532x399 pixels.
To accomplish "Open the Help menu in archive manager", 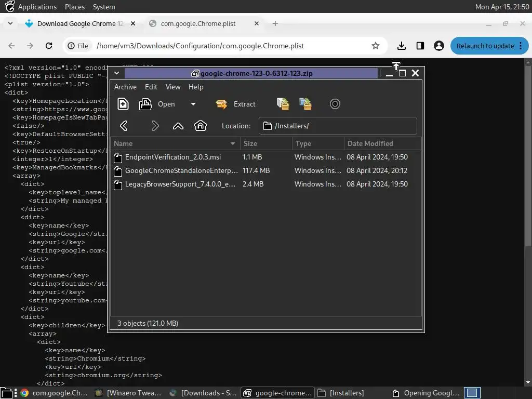I will (x=196, y=87).
